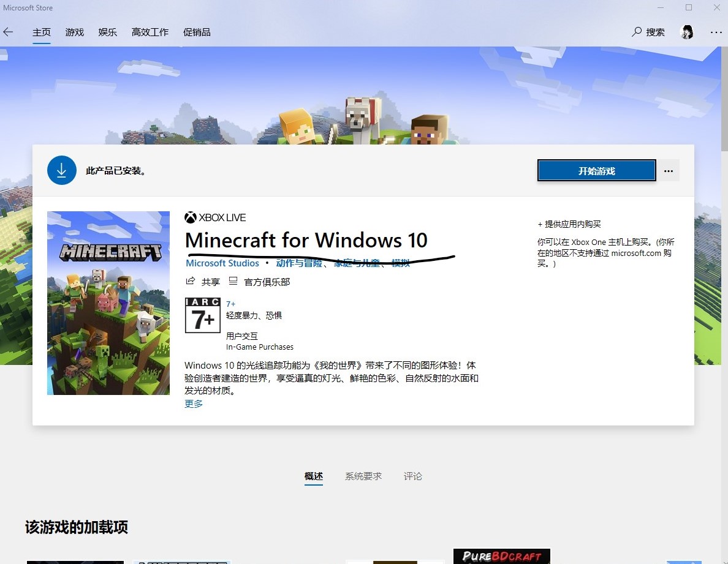728x564 pixels.
Task: Open the 促销品 tab
Action: click(x=197, y=32)
